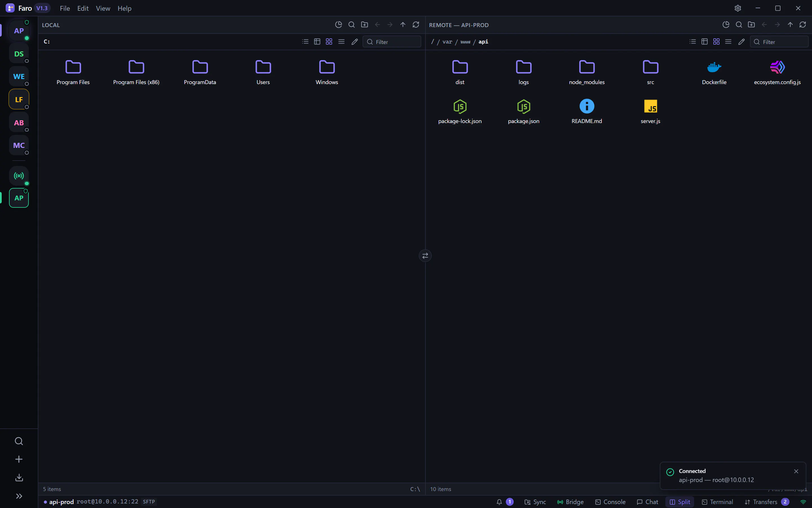The image size is (812, 508).
Task: Create new folder in Local panel
Action: (364, 25)
